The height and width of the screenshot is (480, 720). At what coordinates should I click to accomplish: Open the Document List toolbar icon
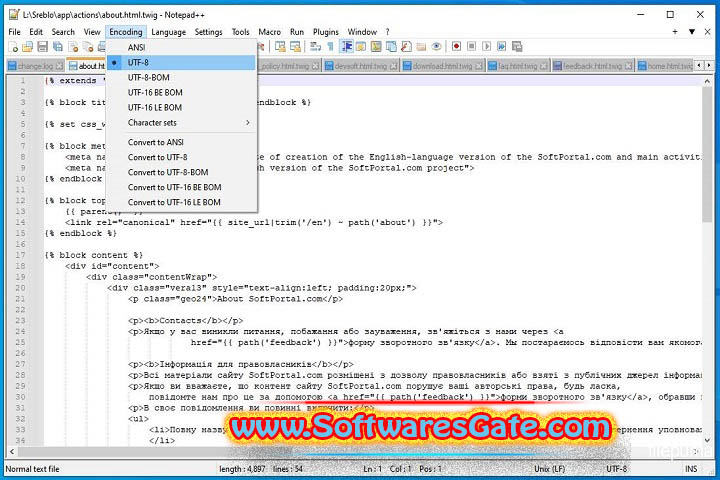(391, 46)
